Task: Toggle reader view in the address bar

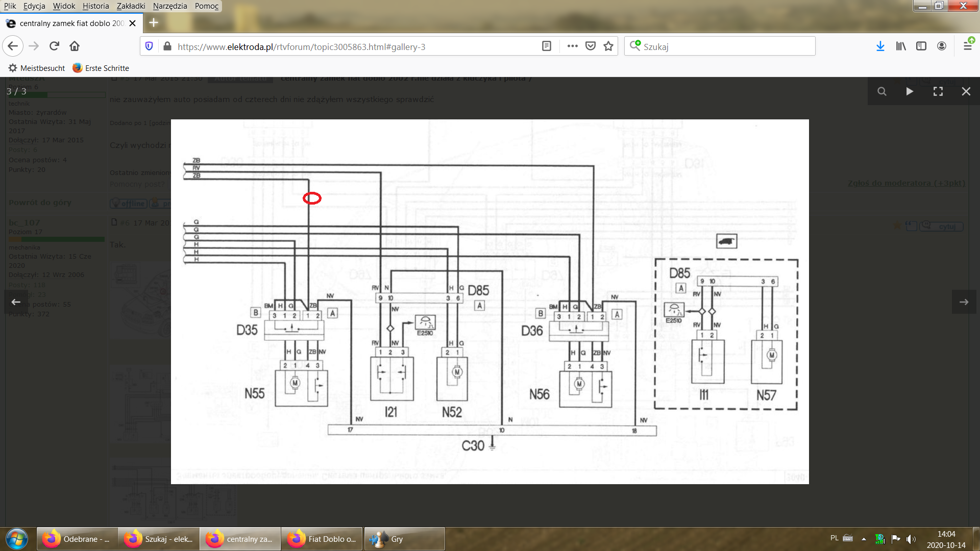Action: (x=546, y=46)
